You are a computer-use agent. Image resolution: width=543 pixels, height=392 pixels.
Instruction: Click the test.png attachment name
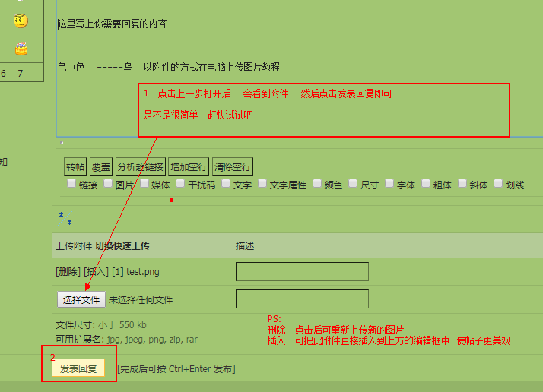tap(143, 272)
